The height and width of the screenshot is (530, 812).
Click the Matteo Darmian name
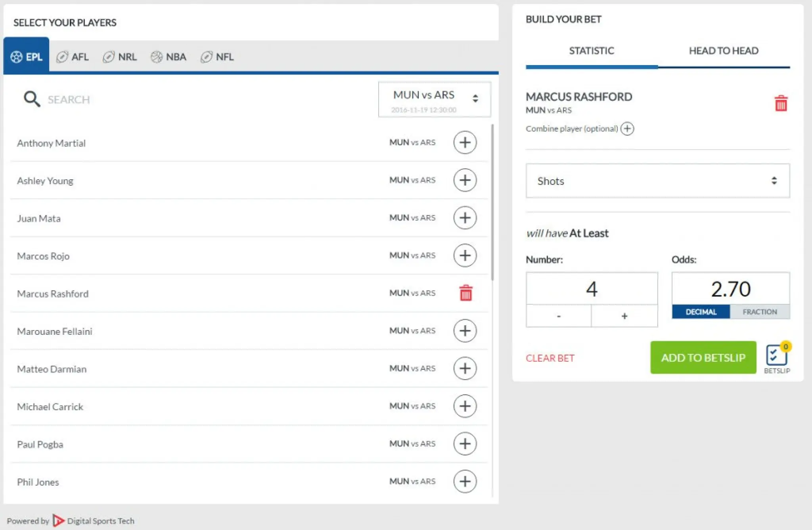(x=52, y=369)
